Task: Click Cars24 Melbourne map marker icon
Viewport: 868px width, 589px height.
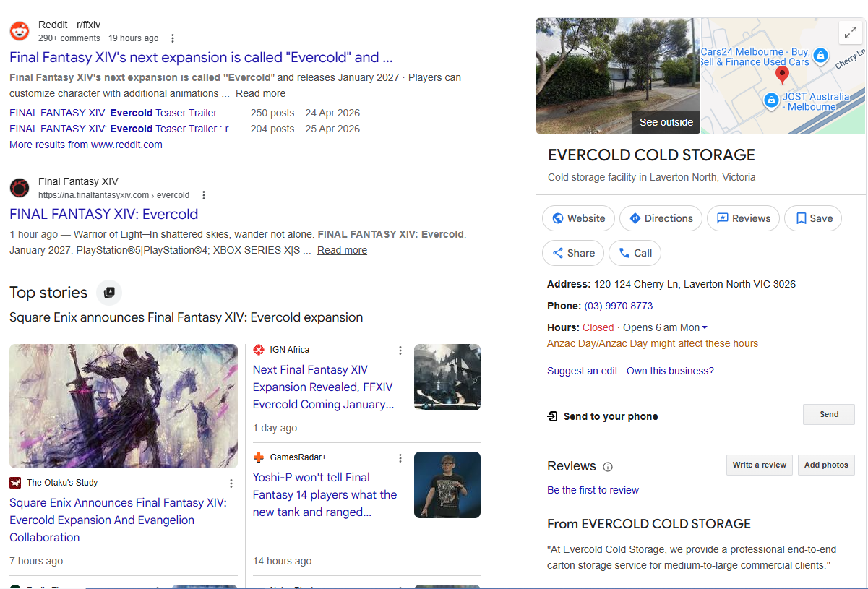Action: click(x=820, y=55)
